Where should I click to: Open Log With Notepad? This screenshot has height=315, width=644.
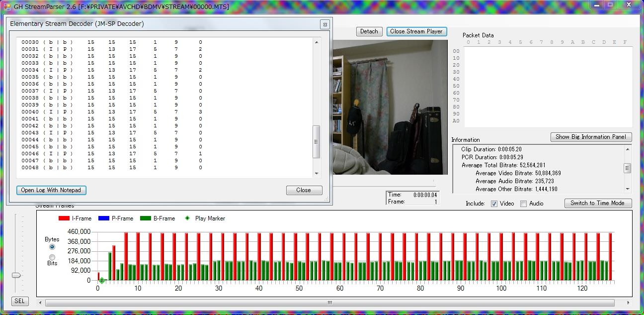coord(51,190)
